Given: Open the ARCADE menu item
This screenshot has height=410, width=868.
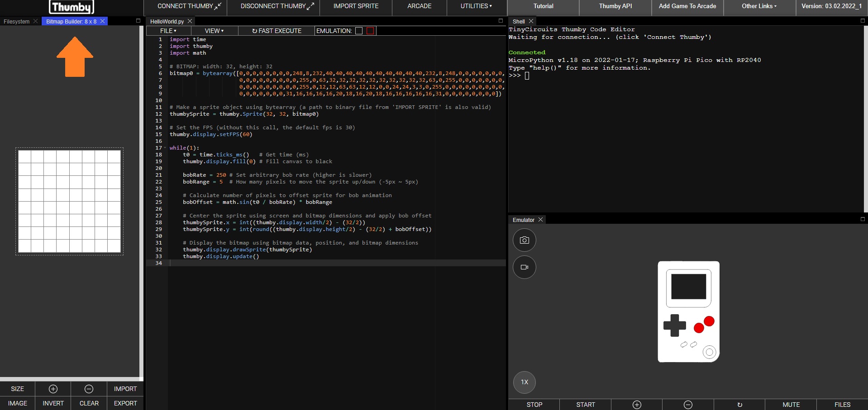Looking at the screenshot, I should coord(419,6).
